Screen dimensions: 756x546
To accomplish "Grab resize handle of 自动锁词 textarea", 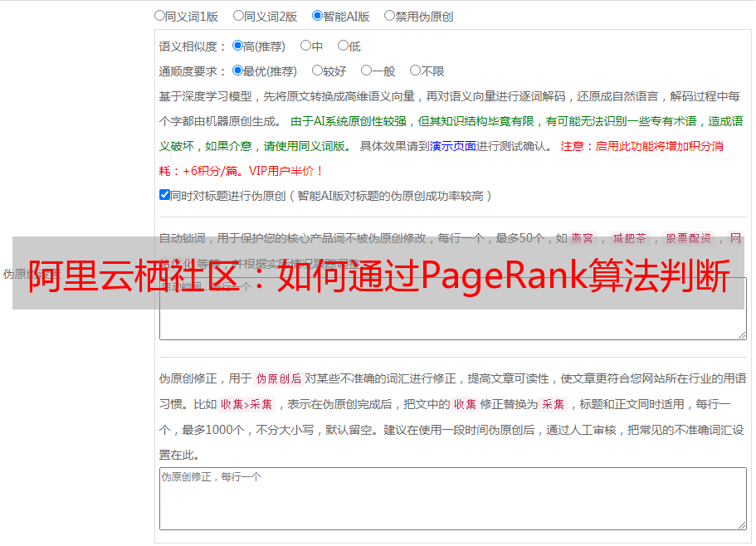I will click(742, 335).
